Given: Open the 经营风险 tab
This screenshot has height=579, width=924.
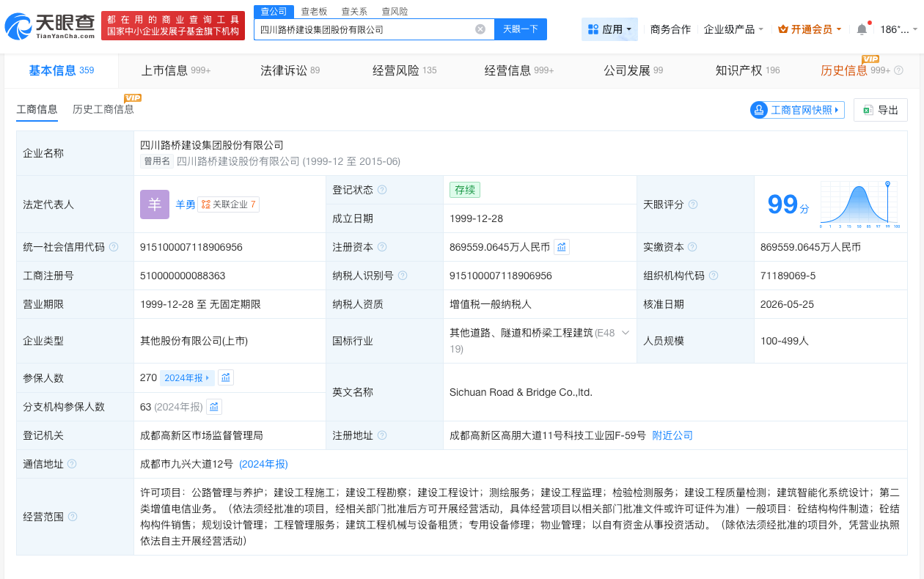Looking at the screenshot, I should click(404, 70).
